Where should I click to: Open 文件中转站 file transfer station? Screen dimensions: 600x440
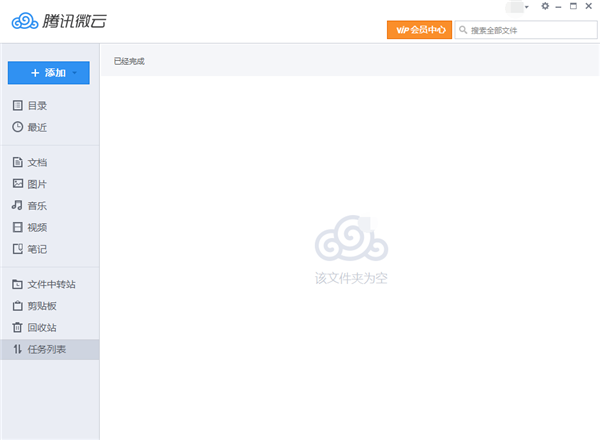tap(50, 284)
